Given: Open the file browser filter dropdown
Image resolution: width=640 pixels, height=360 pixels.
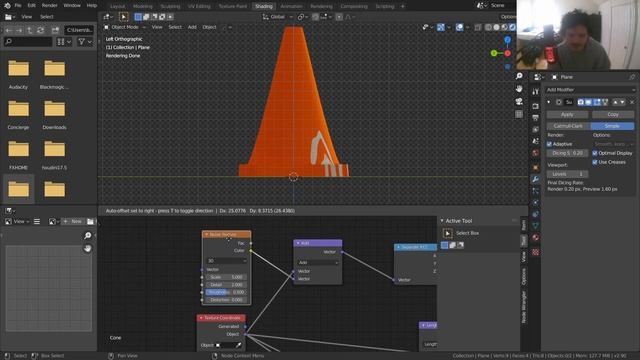Looking at the screenshot, I should tap(85, 42).
